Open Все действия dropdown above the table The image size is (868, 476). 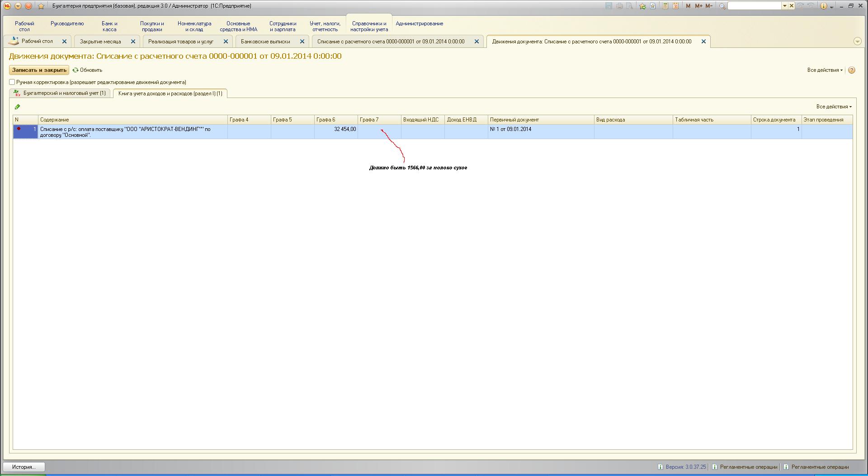[834, 107]
